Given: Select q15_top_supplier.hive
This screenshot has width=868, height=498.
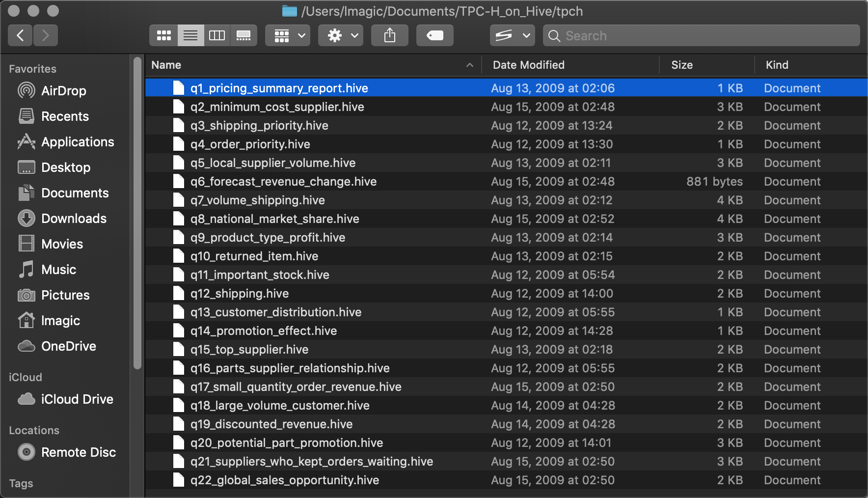Looking at the screenshot, I should coord(506,349).
